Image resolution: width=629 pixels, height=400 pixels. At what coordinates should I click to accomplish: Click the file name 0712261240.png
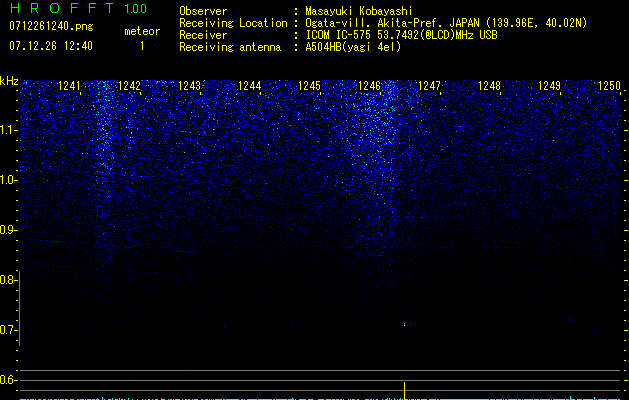51,26
